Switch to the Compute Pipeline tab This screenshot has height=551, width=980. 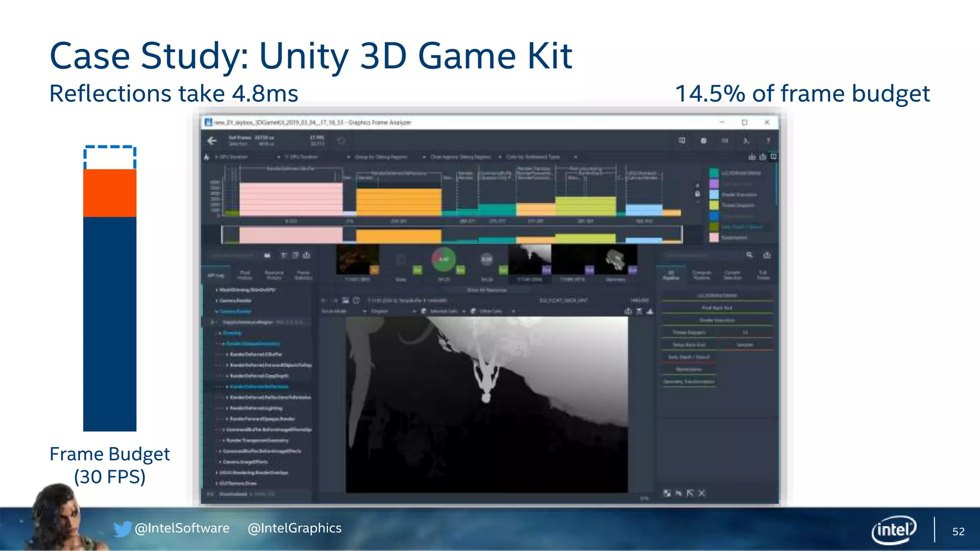coord(702,275)
